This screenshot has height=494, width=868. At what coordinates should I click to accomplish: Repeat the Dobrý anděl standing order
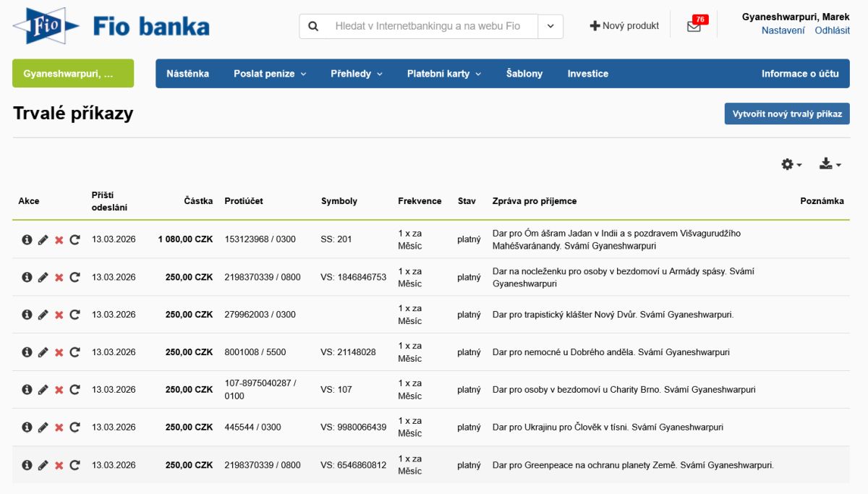[x=75, y=352]
